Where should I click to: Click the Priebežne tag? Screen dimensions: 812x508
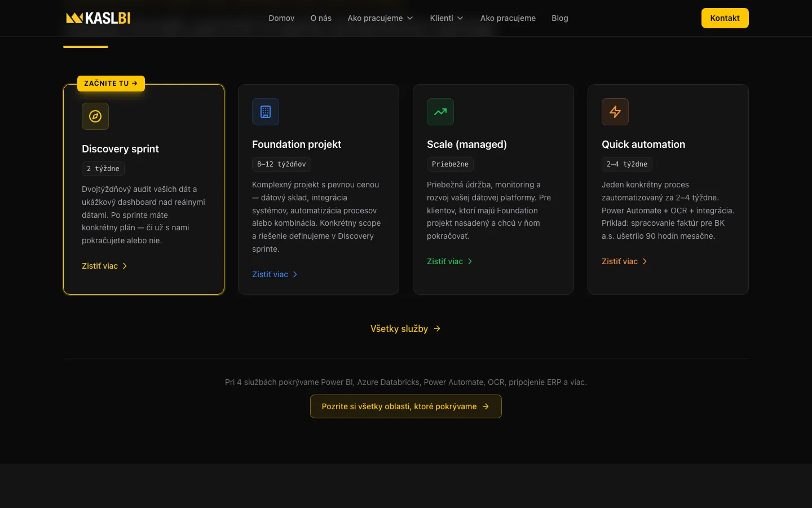coord(450,164)
